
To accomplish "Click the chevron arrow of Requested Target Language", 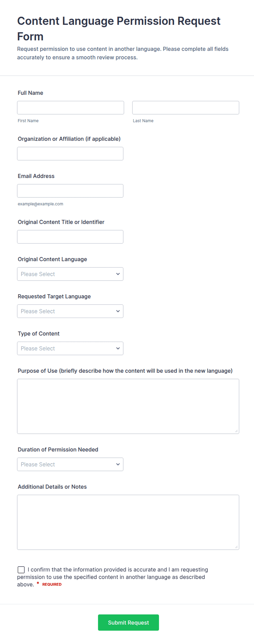I will [x=118, y=311].
